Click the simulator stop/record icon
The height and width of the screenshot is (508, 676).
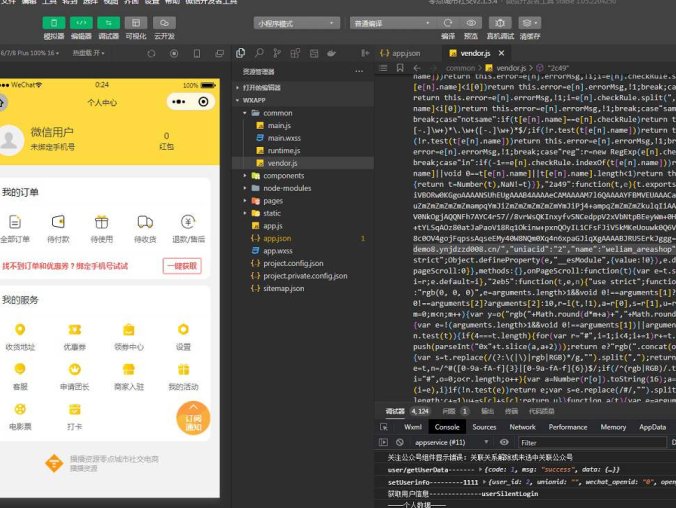pyautogui.click(x=174, y=53)
